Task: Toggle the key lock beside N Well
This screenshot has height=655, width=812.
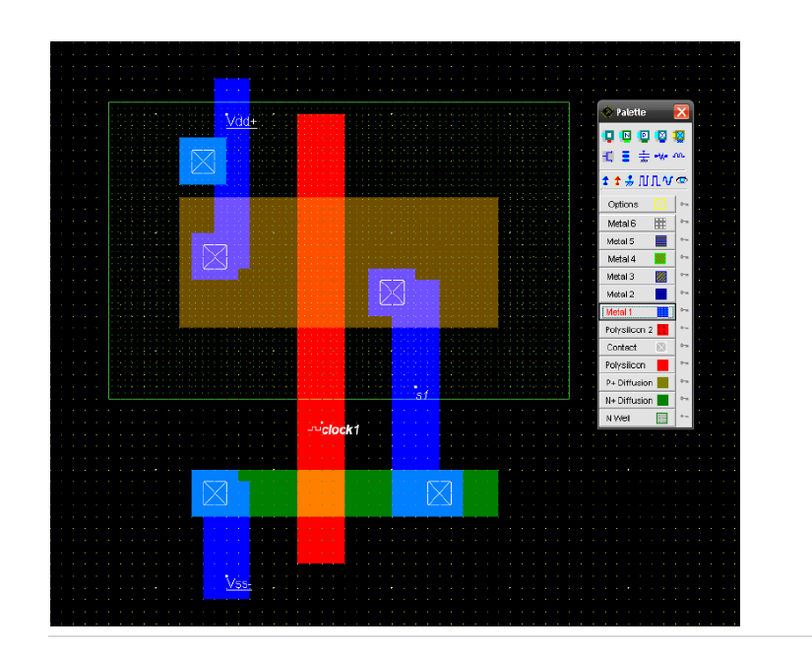Action: (x=684, y=417)
